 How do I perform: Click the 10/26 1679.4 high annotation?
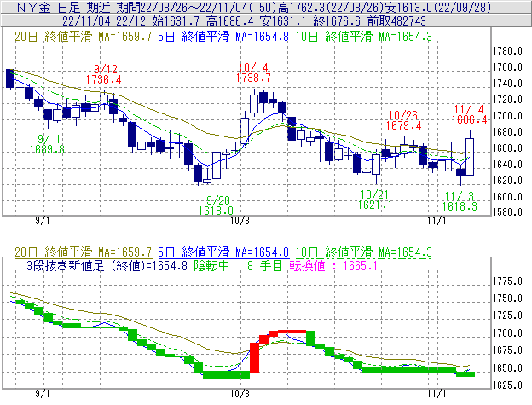[x=403, y=120]
